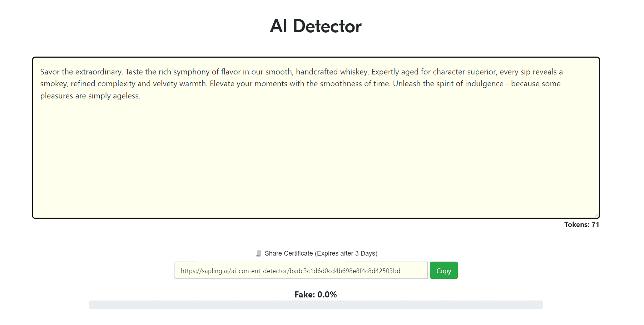Click the word "Unleash" in the text

point(407,84)
